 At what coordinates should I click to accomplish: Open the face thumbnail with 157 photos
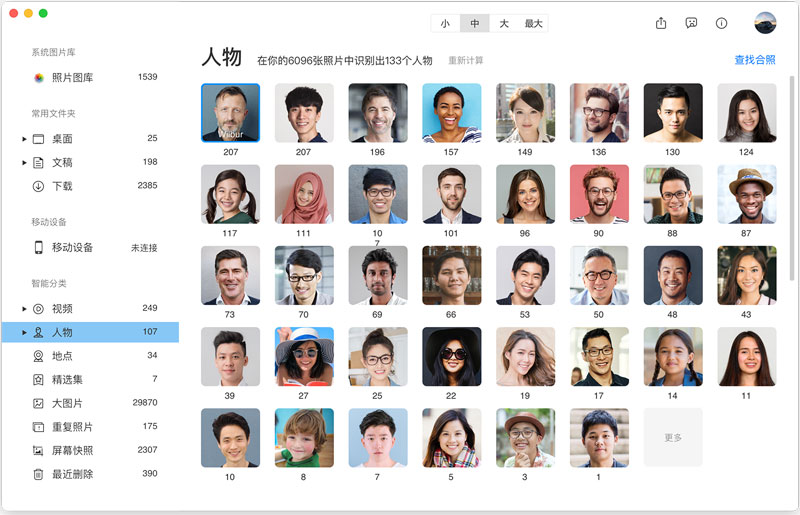(452, 113)
